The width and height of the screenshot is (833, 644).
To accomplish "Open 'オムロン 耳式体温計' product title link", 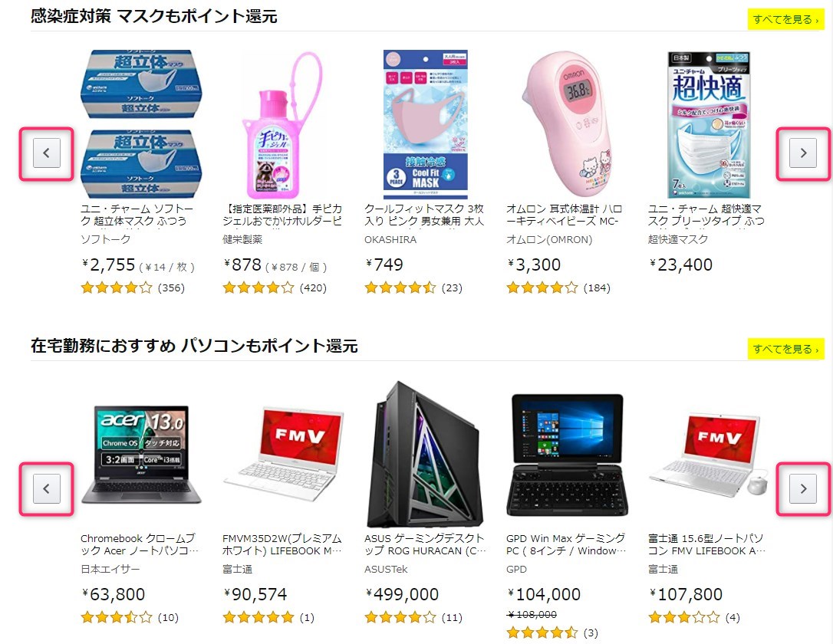I will pyautogui.click(x=565, y=215).
